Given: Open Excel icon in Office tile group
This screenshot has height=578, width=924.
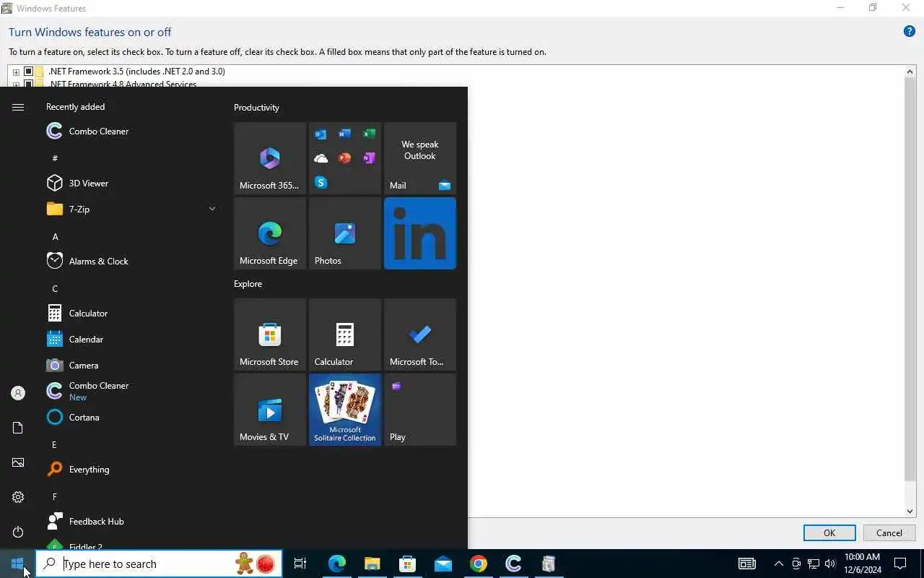Looking at the screenshot, I should tap(369, 134).
